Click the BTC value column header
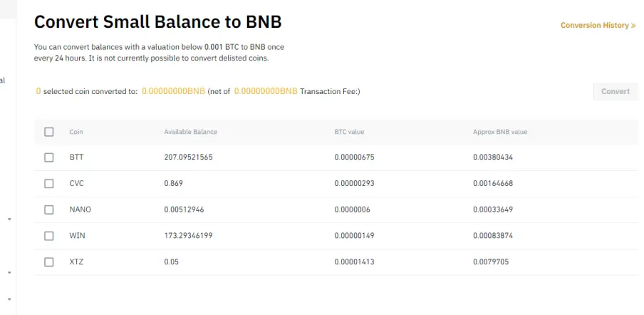644x315 pixels. pyautogui.click(x=349, y=132)
